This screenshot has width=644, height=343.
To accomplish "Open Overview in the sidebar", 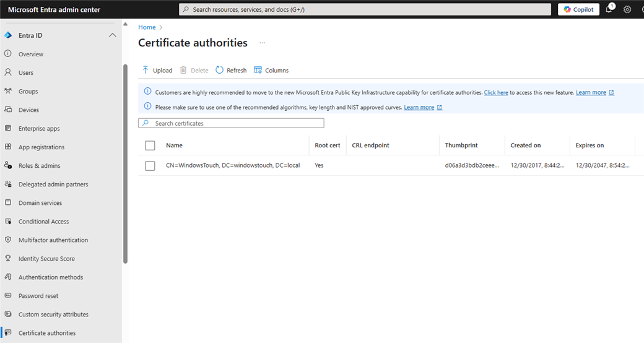I will (x=31, y=54).
